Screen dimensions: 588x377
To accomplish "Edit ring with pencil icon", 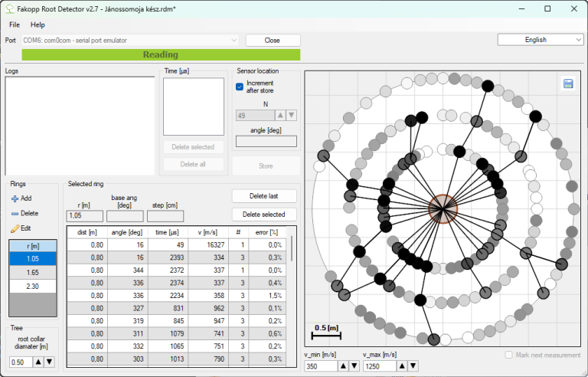I will [21, 228].
